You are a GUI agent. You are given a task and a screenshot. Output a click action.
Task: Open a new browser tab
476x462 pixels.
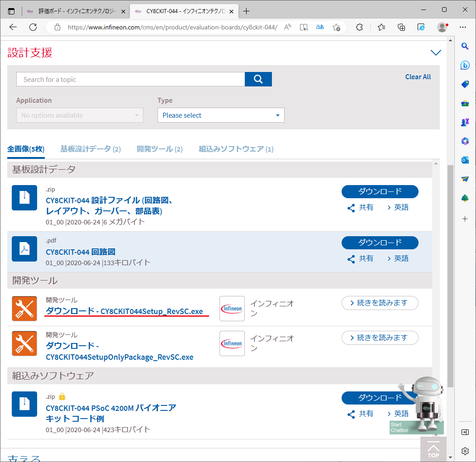[247, 11]
